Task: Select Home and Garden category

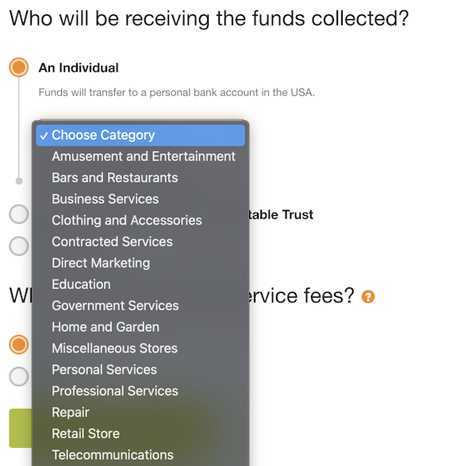Action: (x=140, y=327)
